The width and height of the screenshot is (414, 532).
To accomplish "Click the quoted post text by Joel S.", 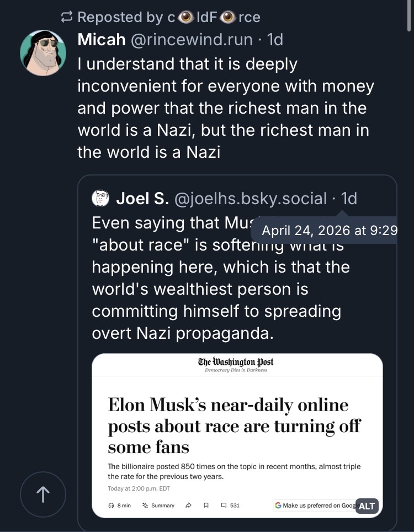I will (215, 289).
